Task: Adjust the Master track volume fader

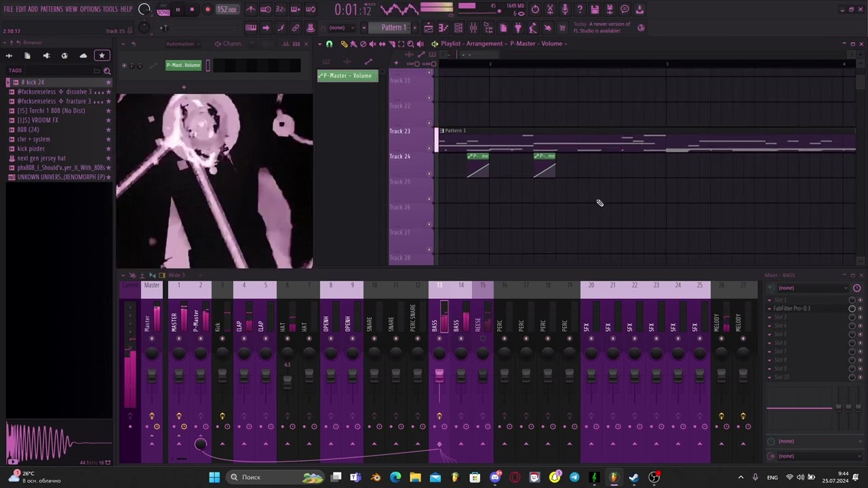Action: point(152,375)
